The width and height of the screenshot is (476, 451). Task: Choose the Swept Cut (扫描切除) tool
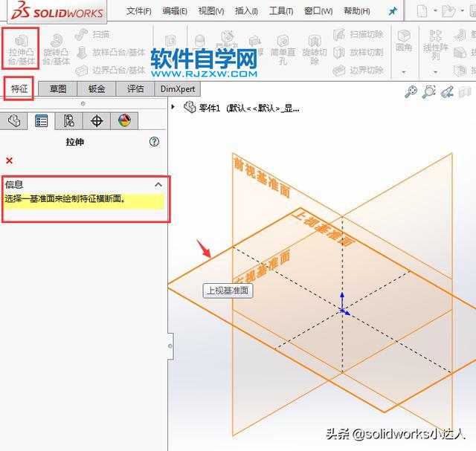358,34
